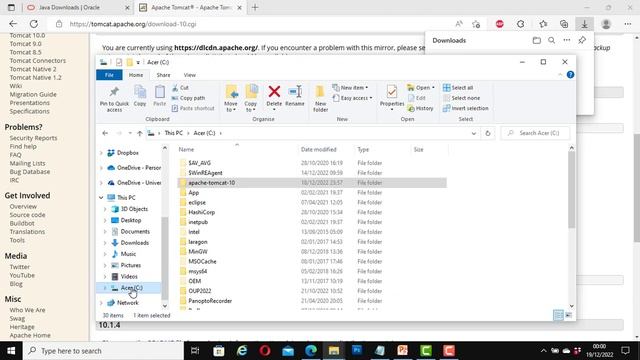
Task: Click Select none in ribbon
Action: pos(462,98)
